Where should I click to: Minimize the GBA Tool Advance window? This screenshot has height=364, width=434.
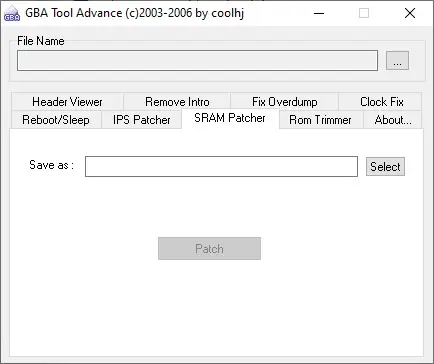tap(319, 13)
